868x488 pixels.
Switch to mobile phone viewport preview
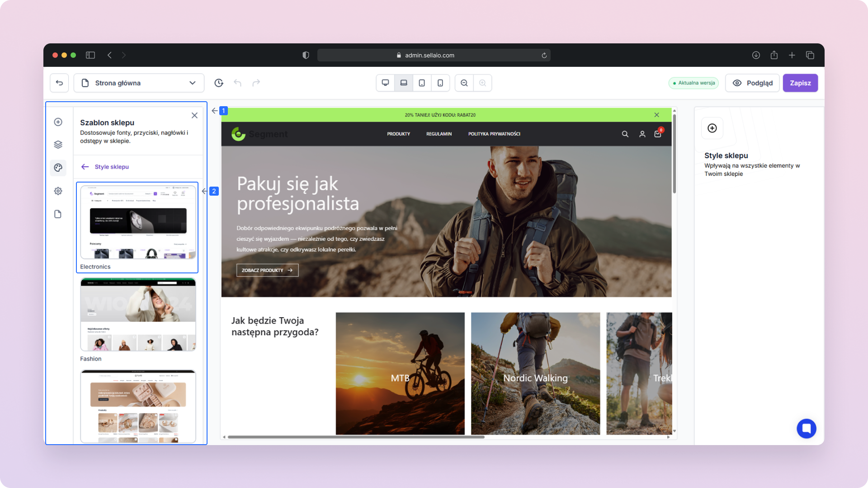440,83
